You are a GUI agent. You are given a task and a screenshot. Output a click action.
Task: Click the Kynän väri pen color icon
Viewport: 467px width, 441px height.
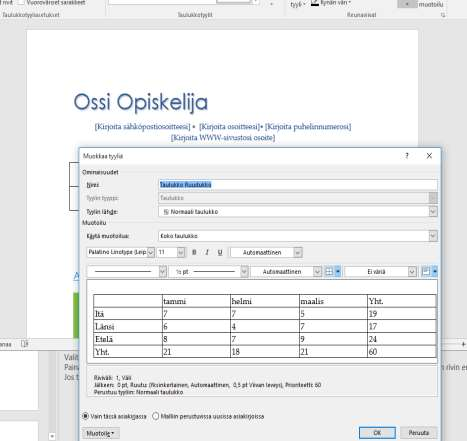coord(314,3)
